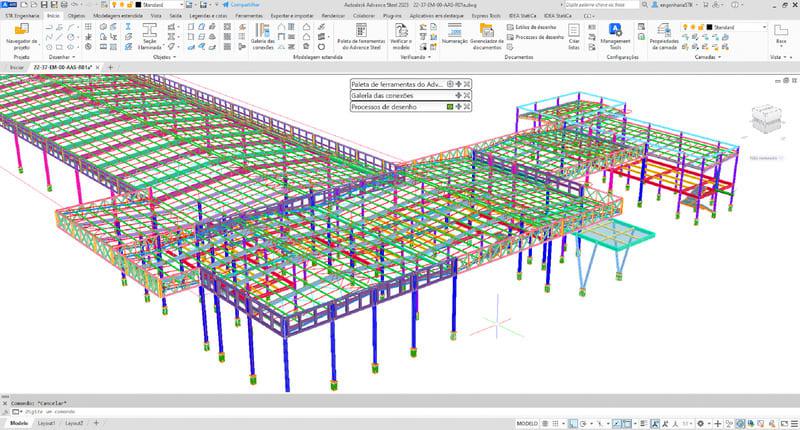The height and width of the screenshot is (430, 800).
Task: Close the Processos de desenho floating palette
Action: pos(467,107)
